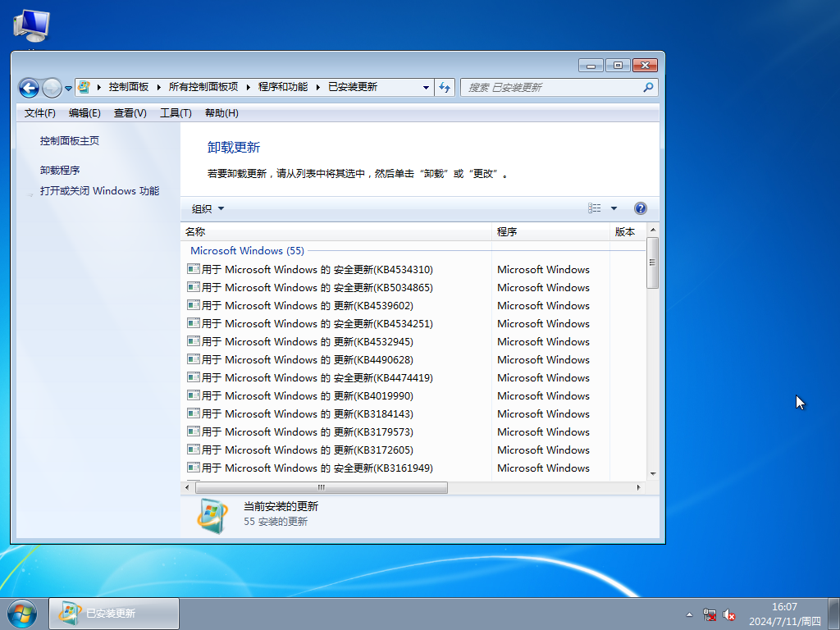This screenshot has width=840, height=630.
Task: Click the horizontal scrollbar under the update list
Action: pyautogui.click(x=320, y=486)
